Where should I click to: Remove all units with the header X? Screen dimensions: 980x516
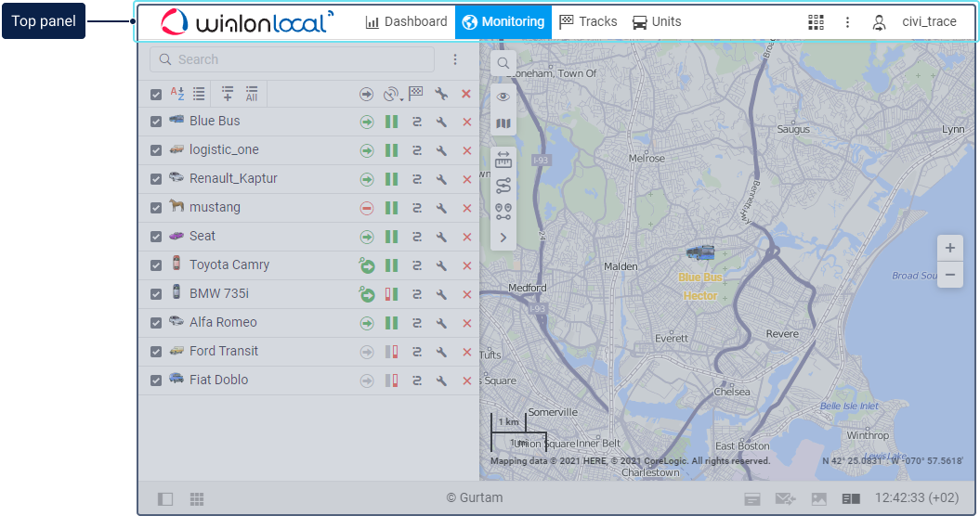[x=465, y=95]
